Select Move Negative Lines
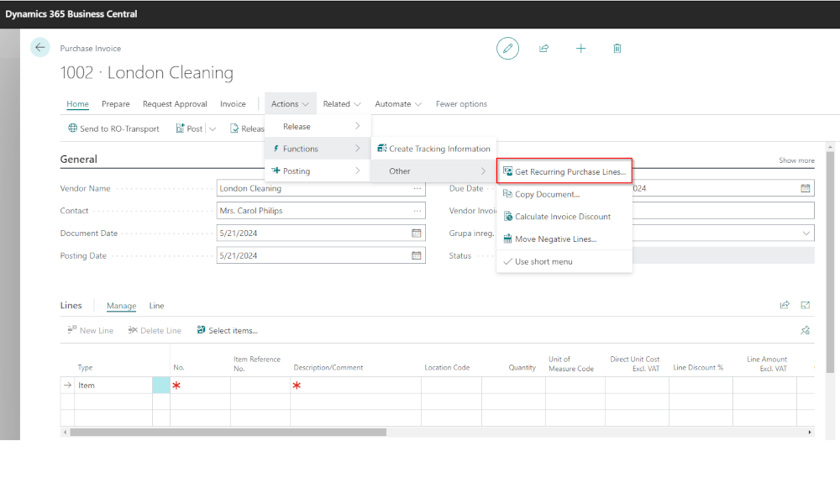Screen dimensions: 840x504 564,239
